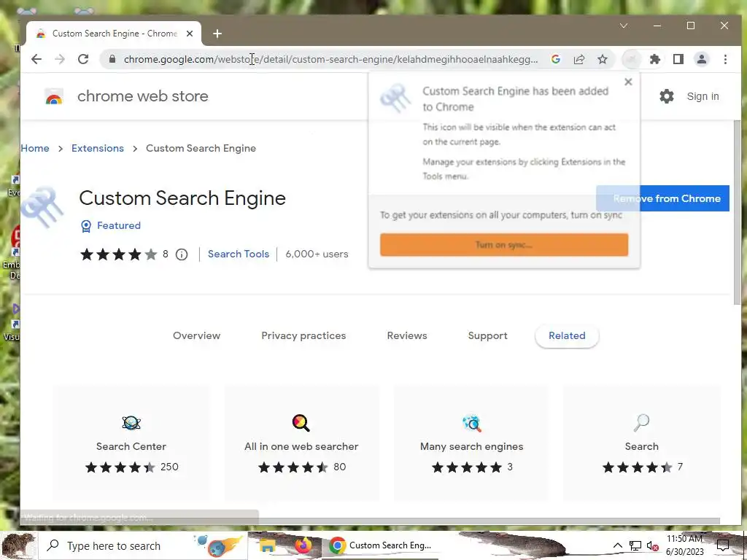
Task: Click the 6,000+ users text
Action: [317, 254]
